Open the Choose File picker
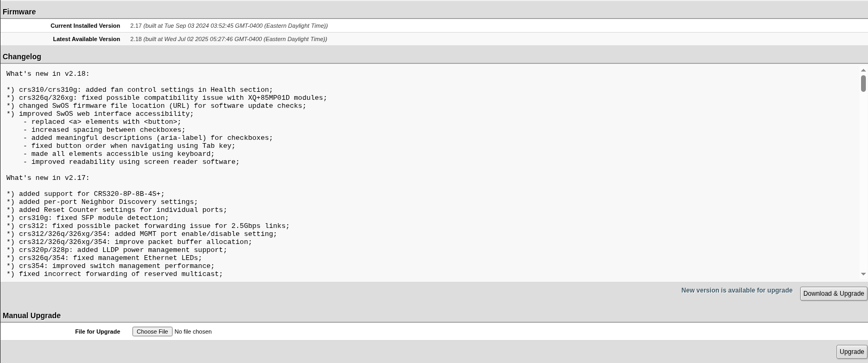Screen dimensions: 868x363 pyautogui.click(x=152, y=332)
